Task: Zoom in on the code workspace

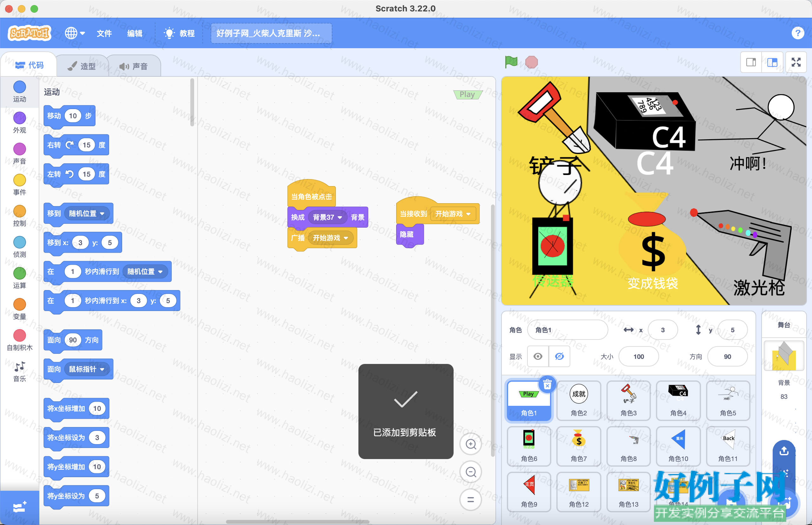Action: point(471,444)
